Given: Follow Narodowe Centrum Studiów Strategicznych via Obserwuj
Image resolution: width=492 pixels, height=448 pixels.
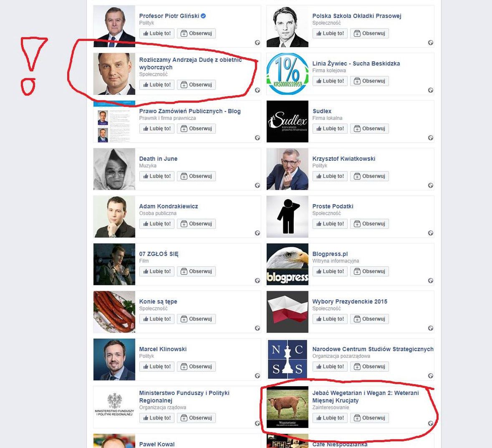Looking at the screenshot, I should 370,367.
